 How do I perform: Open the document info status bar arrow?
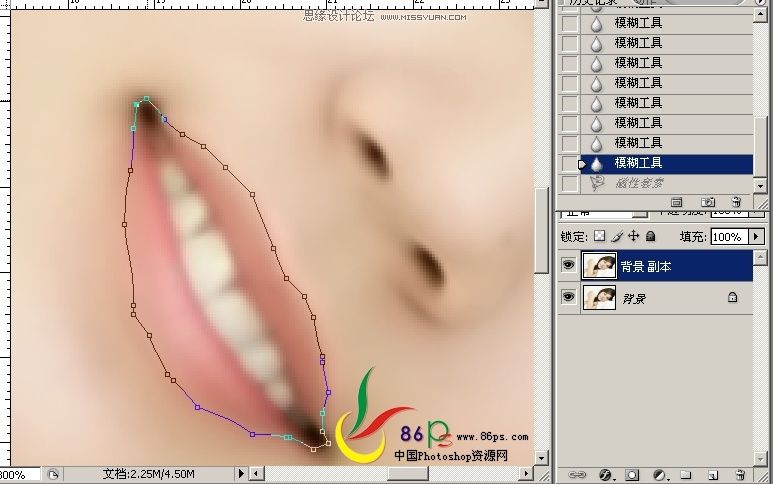point(241,474)
